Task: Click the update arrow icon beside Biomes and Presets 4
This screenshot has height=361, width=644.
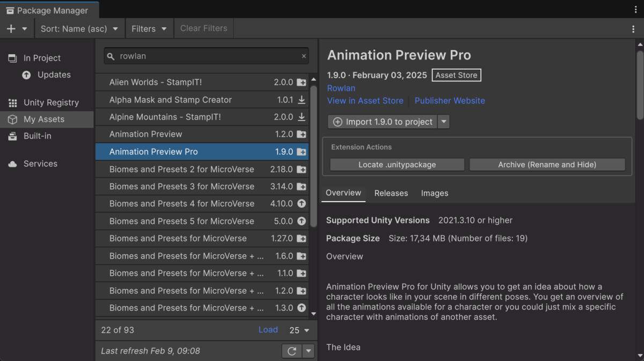Action: pyautogui.click(x=302, y=203)
